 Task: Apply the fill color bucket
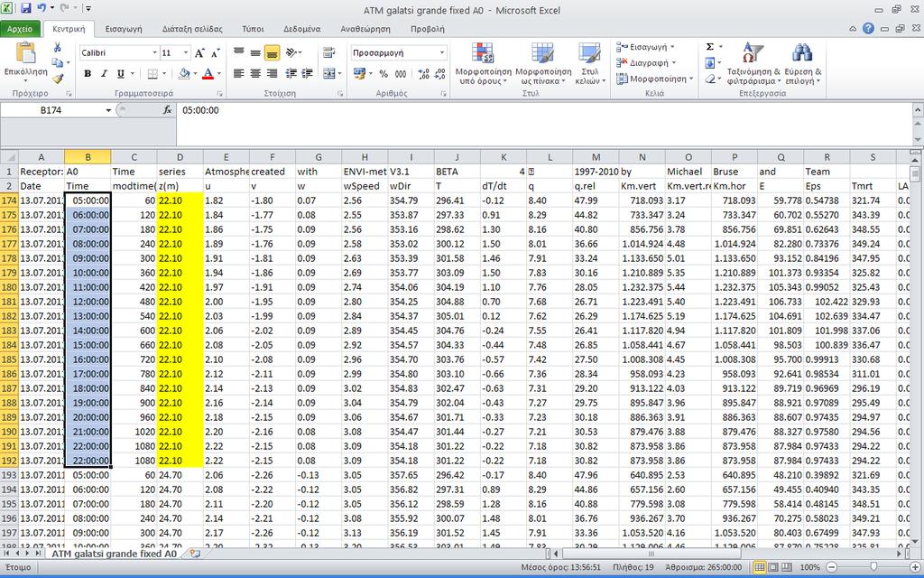pyautogui.click(x=184, y=74)
